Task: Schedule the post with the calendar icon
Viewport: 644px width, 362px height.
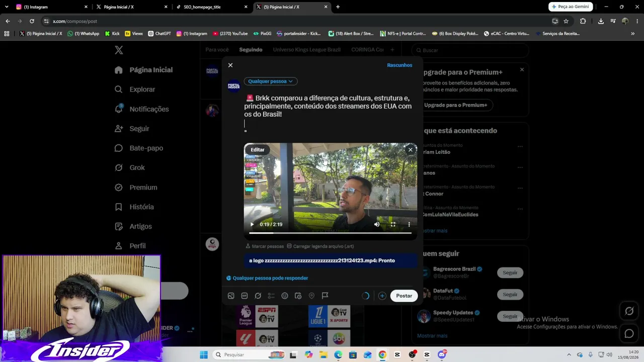Action: pos(298,296)
